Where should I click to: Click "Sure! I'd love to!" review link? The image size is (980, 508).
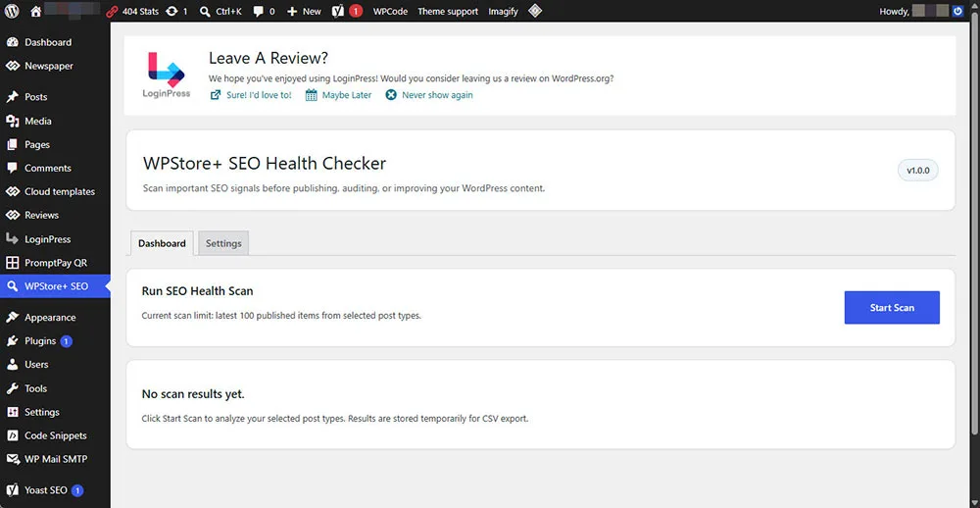pyautogui.click(x=251, y=95)
